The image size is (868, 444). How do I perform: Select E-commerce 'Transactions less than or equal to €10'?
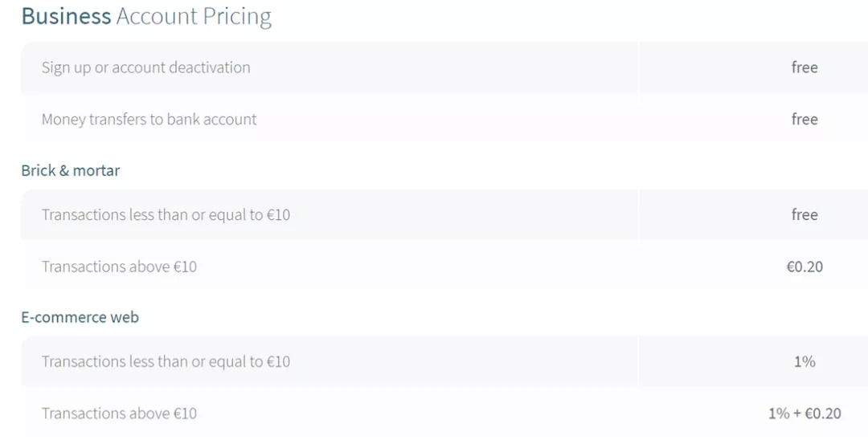(166, 362)
